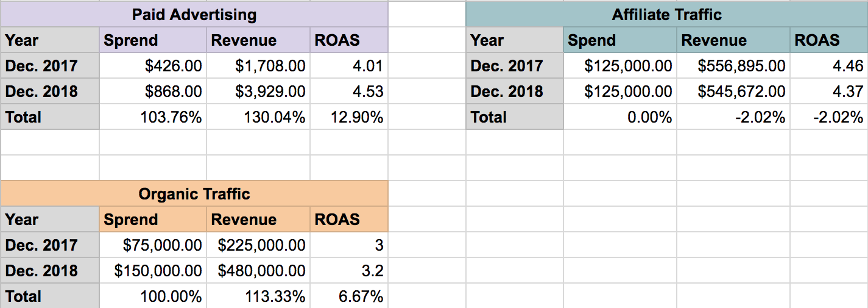Click the 130.04% total revenue cell
This screenshot has width=868, height=308.
258,117
